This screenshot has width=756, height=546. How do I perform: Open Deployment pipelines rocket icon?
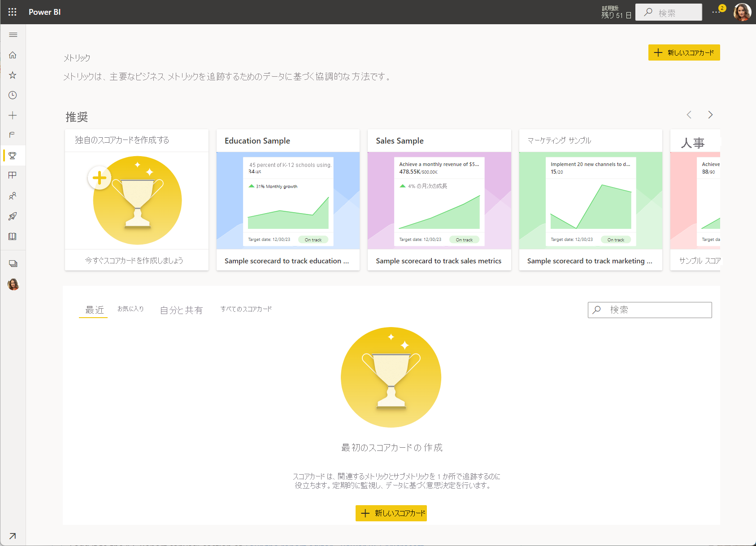13,216
